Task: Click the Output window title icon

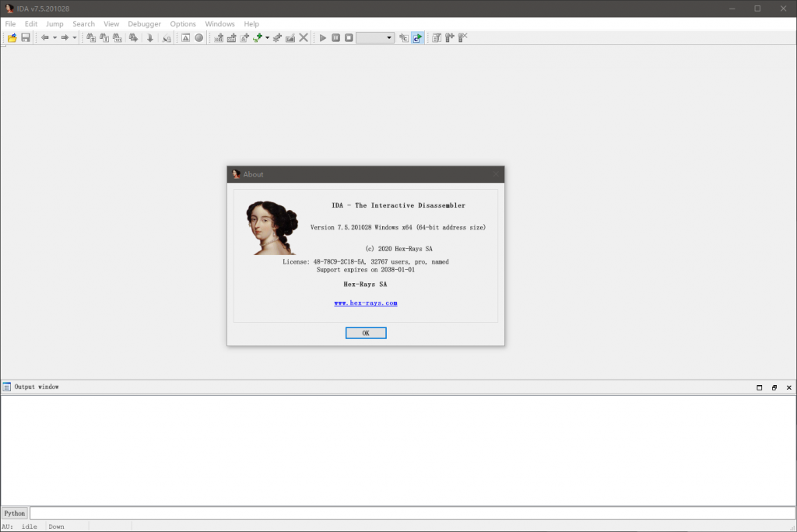Action: pos(6,387)
